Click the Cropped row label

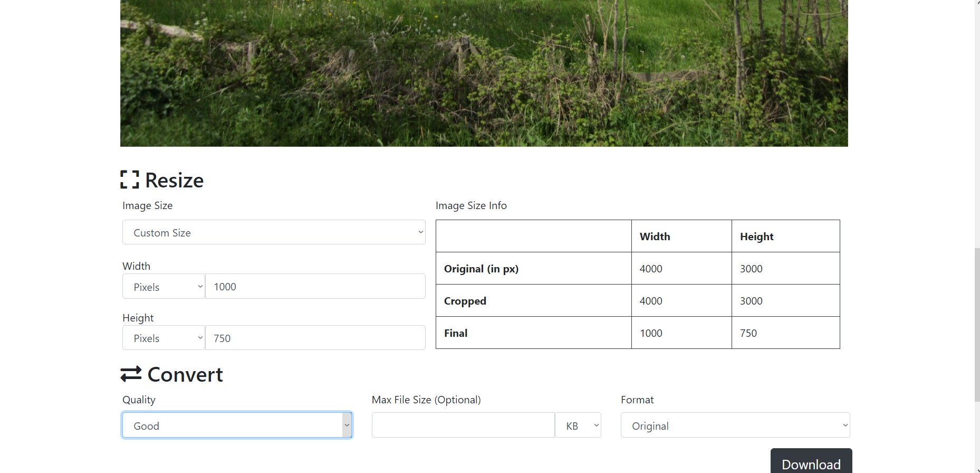tap(465, 301)
